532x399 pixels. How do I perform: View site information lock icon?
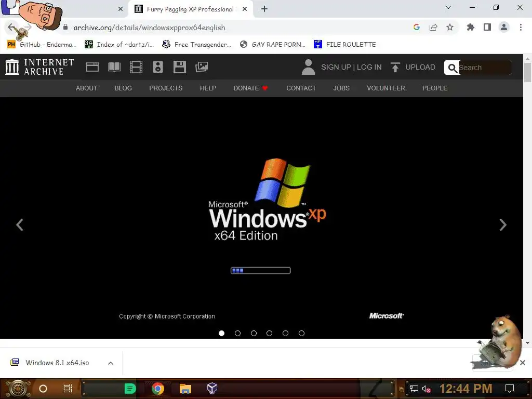click(x=65, y=27)
